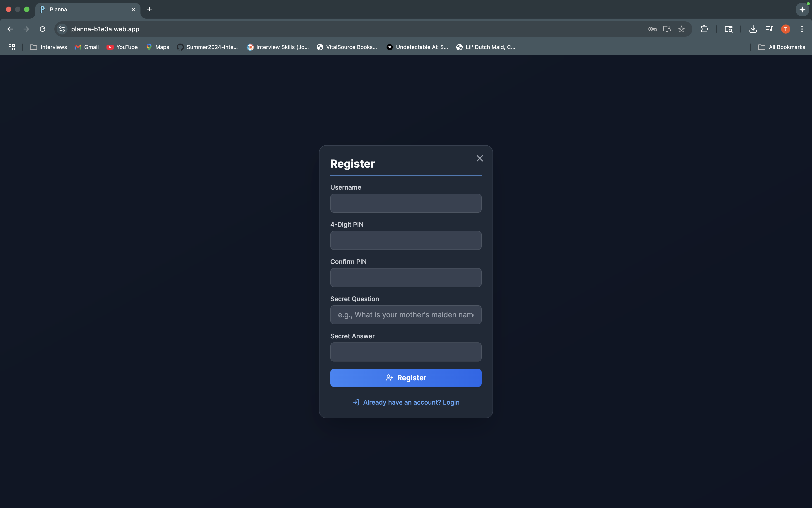
Task: Click into the Username input field
Action: pyautogui.click(x=406, y=203)
